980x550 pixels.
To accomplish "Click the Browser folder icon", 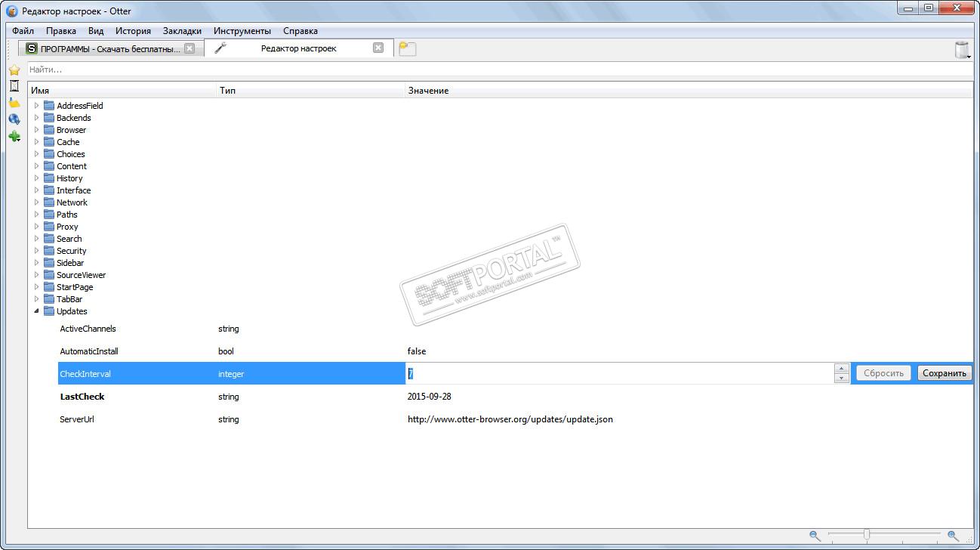I will pyautogui.click(x=49, y=130).
